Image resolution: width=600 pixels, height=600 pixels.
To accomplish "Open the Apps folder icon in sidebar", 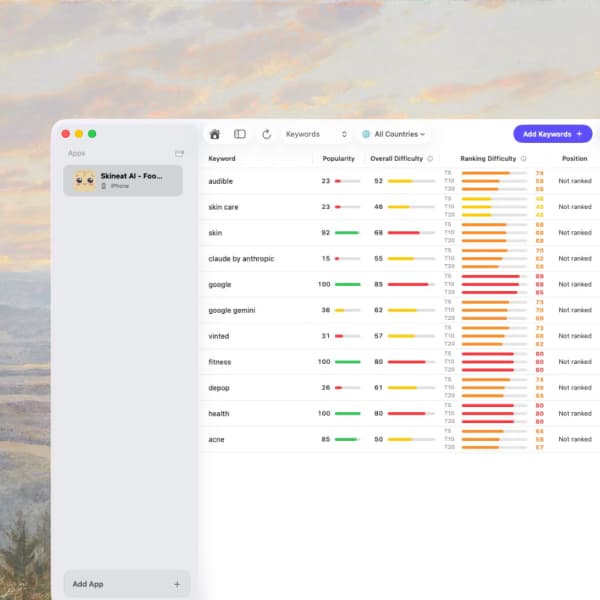I will 179,153.
